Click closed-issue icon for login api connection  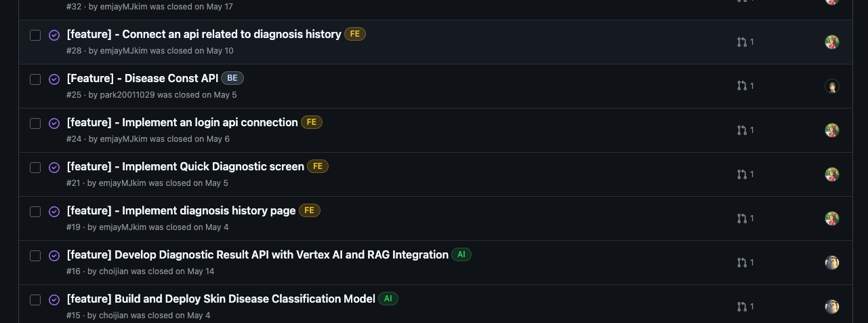coord(54,123)
